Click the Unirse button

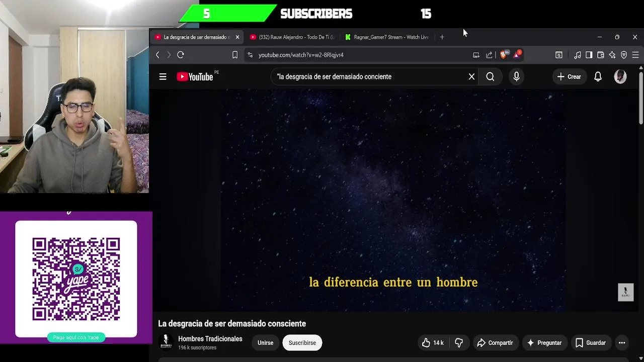[x=265, y=343]
